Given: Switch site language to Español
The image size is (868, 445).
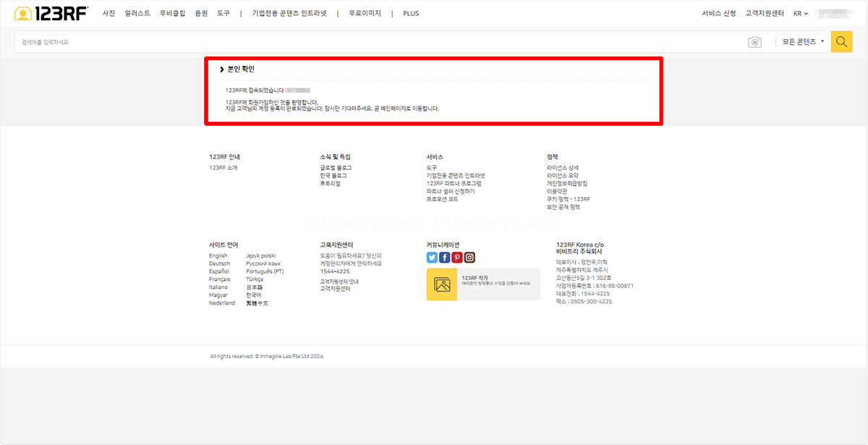Looking at the screenshot, I should (x=219, y=271).
